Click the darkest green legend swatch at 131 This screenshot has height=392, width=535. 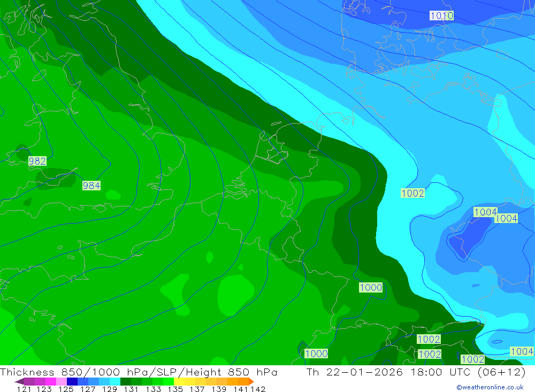[x=126, y=381]
